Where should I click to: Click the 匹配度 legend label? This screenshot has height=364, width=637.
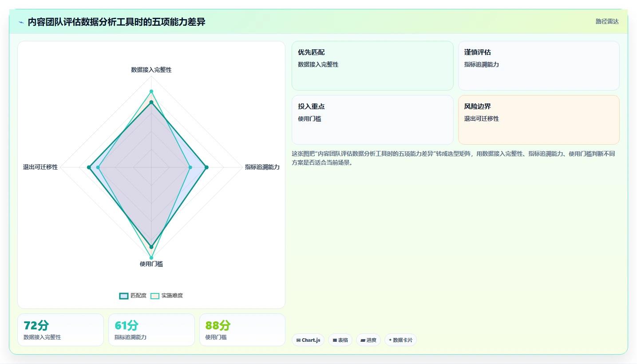[138, 296]
